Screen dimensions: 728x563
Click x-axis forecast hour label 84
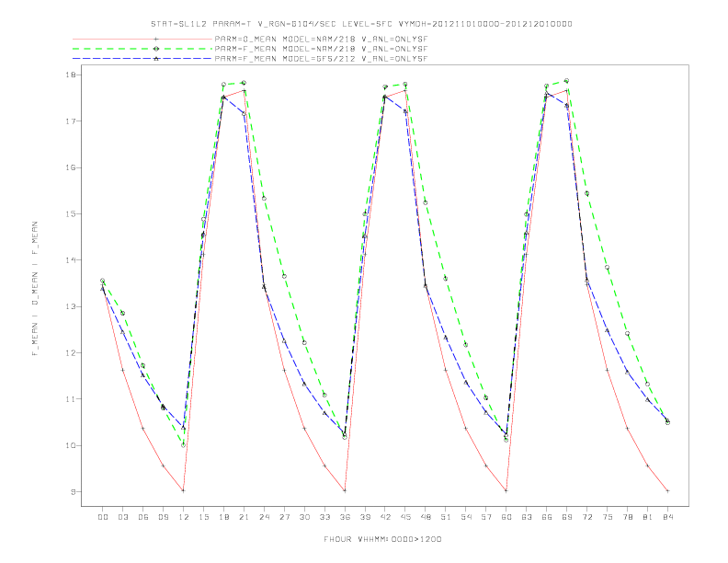667,517
